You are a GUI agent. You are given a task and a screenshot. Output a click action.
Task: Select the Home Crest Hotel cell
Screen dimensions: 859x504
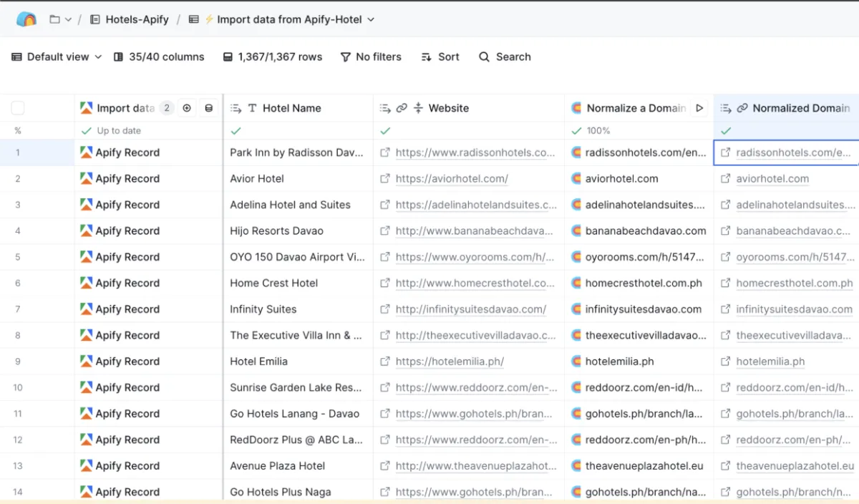(299, 283)
